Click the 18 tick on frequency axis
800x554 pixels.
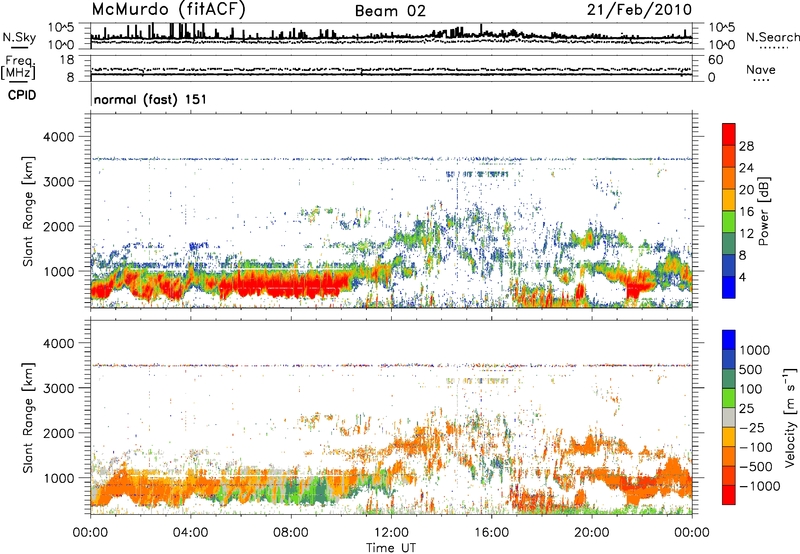pyautogui.click(x=67, y=60)
